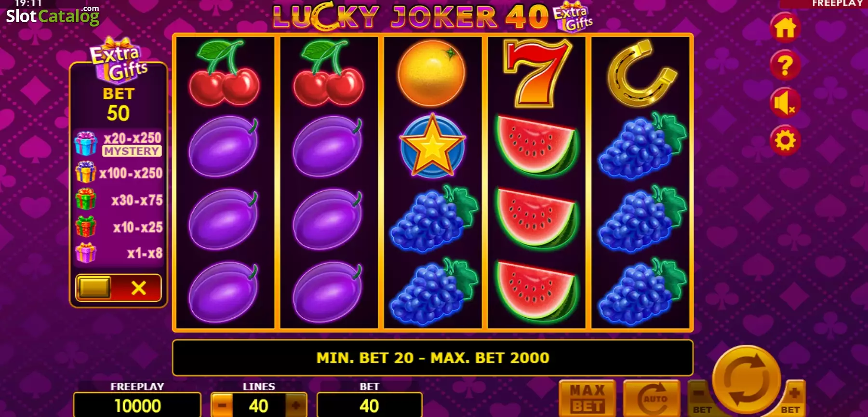Spin the reels with round spin button

point(747,379)
